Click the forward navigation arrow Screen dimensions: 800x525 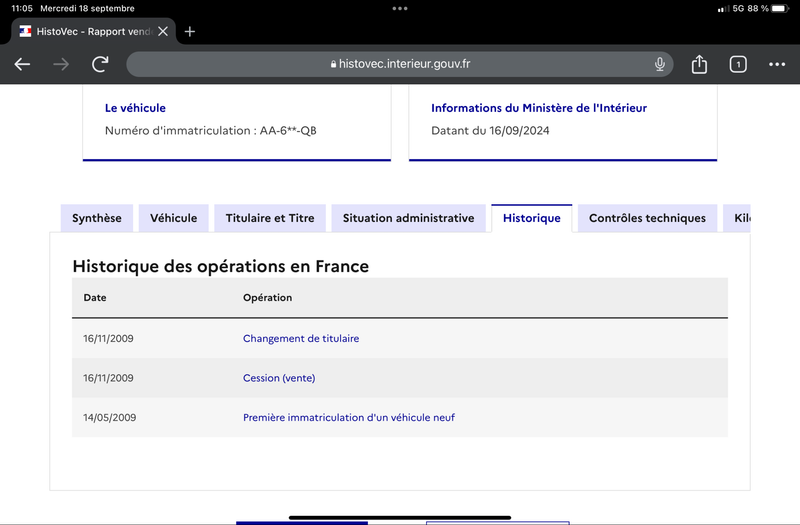pos(61,64)
